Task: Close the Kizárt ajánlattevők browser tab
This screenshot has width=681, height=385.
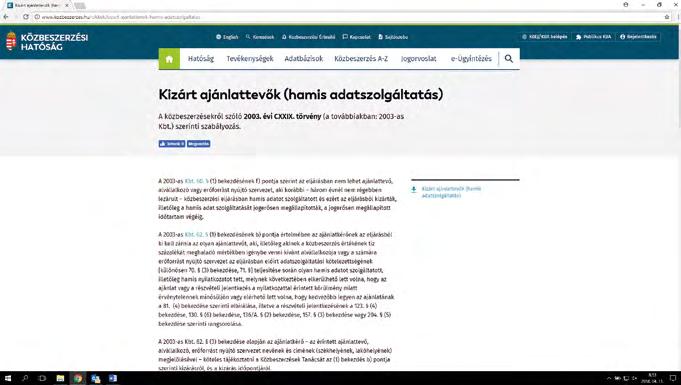Action: (66, 5)
